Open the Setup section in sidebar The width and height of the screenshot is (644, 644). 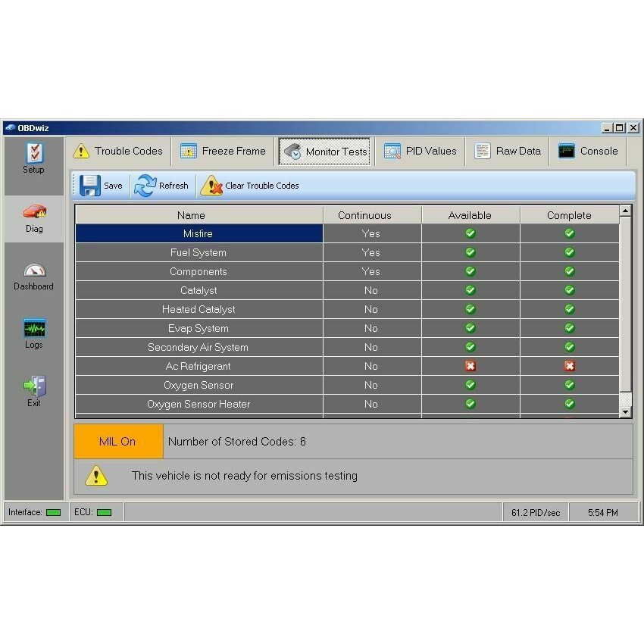coord(34,158)
